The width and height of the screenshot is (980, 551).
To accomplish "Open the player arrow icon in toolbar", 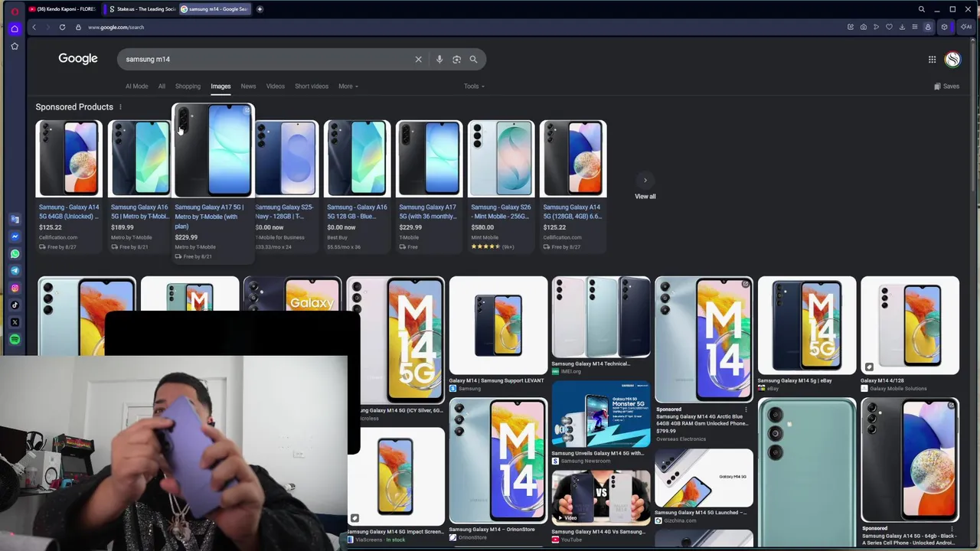I will (877, 28).
